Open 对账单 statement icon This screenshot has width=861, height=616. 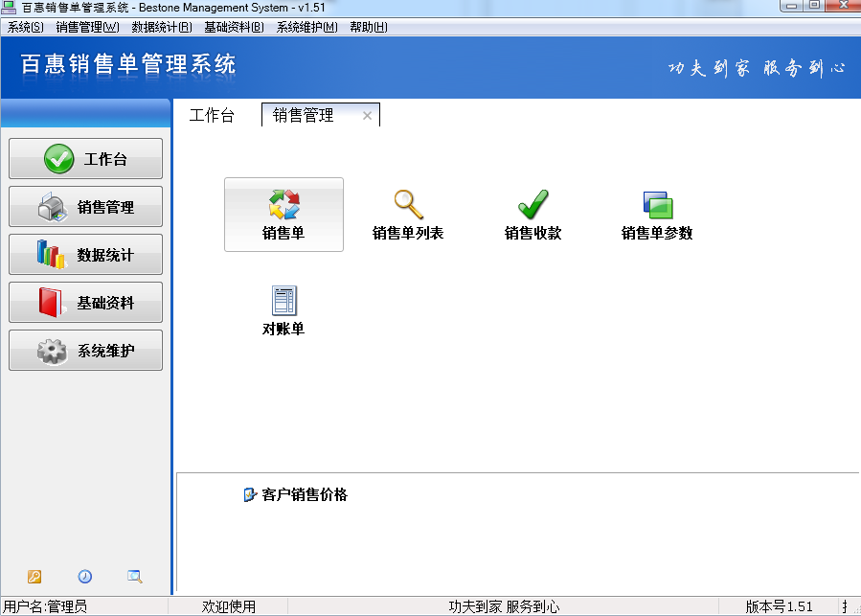(283, 310)
